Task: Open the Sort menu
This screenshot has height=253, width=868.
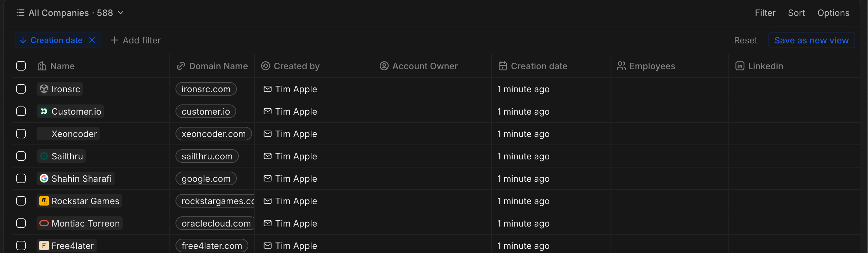Action: [x=796, y=13]
